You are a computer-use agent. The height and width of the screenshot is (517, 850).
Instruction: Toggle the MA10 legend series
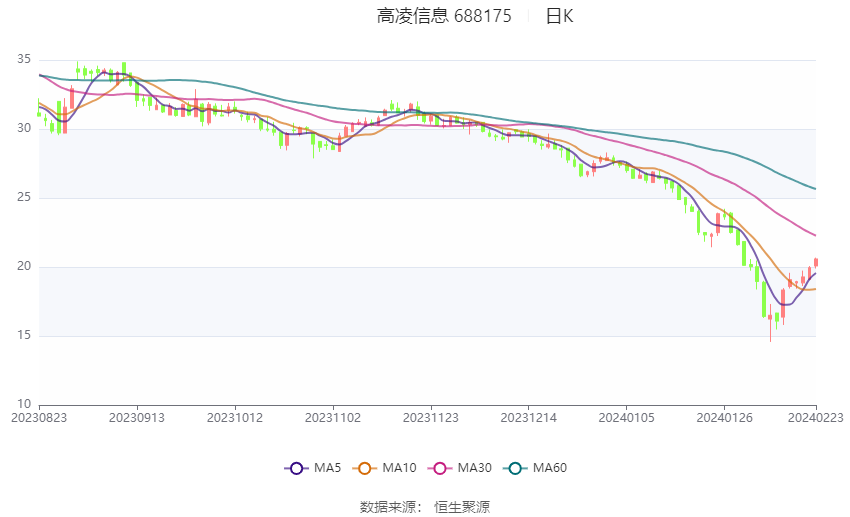pyautogui.click(x=384, y=468)
